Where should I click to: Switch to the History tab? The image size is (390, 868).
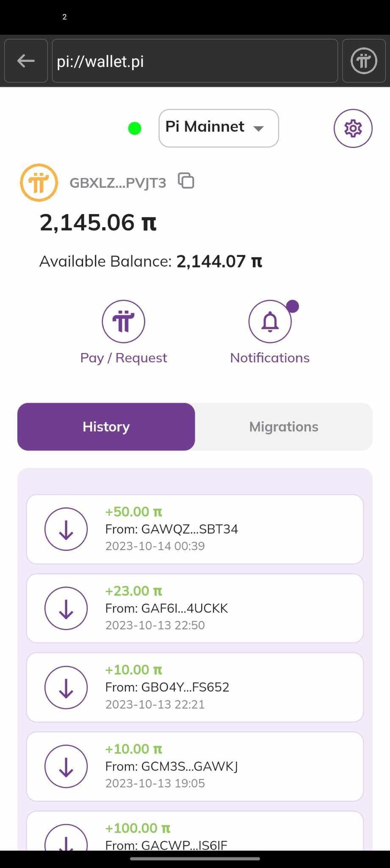pyautogui.click(x=106, y=426)
